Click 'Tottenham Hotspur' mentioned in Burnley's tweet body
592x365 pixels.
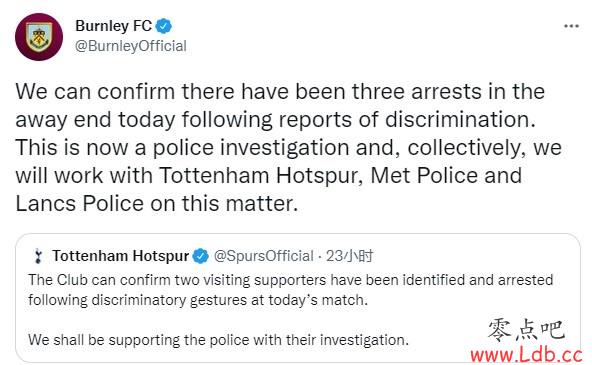pos(261,176)
